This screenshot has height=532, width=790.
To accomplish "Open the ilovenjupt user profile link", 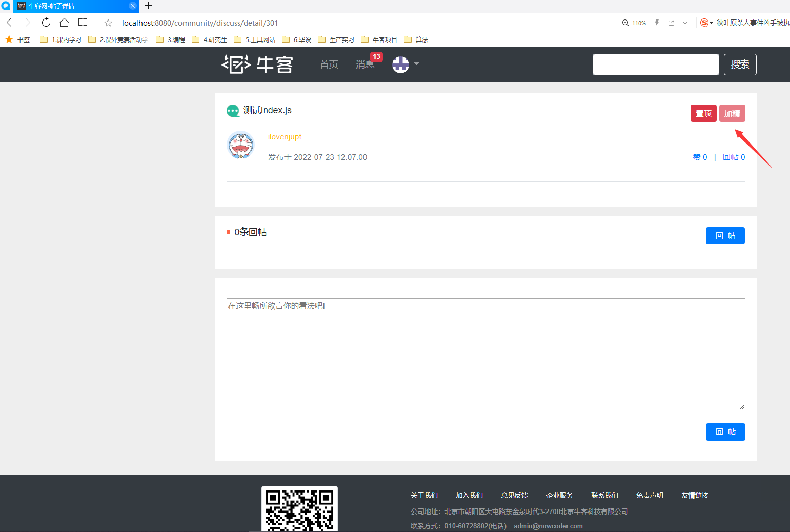I will click(x=285, y=137).
